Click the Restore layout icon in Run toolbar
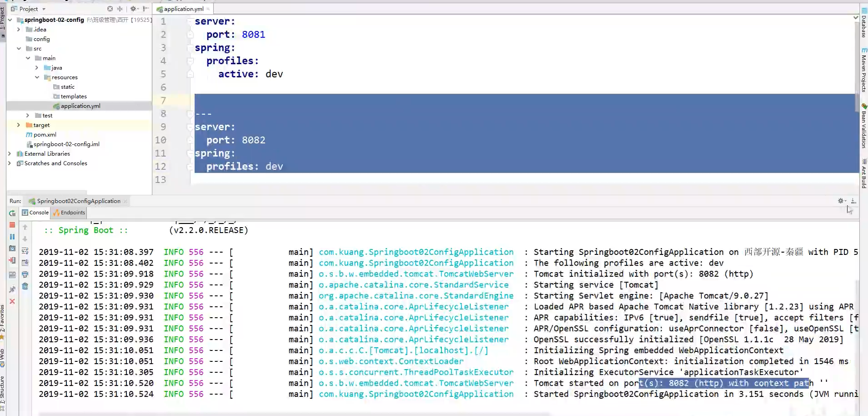This screenshot has width=868, height=416. pyautogui.click(x=12, y=275)
